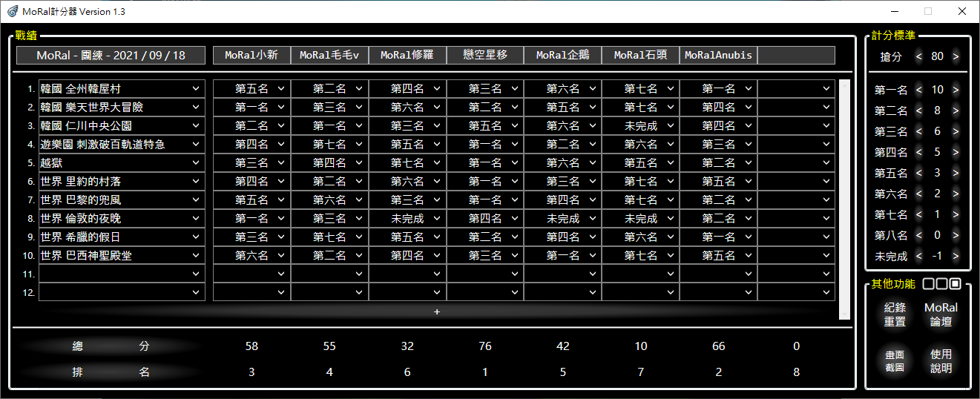Select the second theme square in 其他功能
The height and width of the screenshot is (399, 980).
point(941,284)
